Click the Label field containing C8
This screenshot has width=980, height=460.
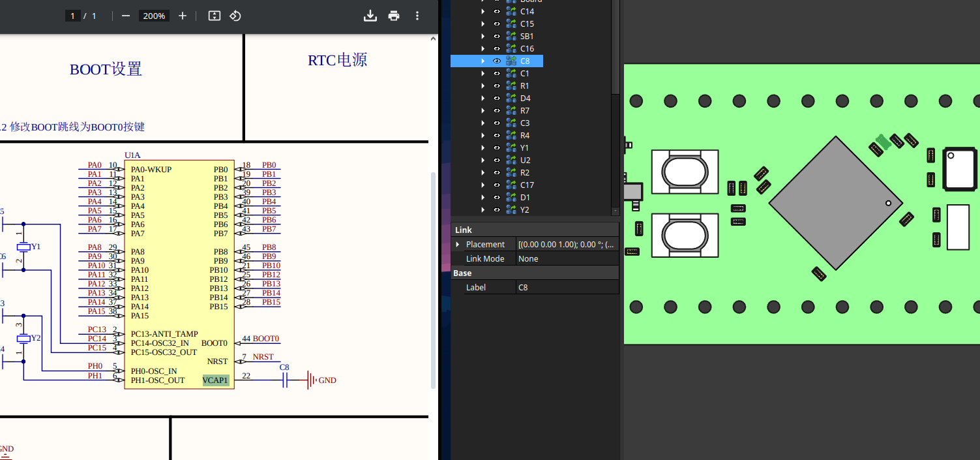pos(567,287)
